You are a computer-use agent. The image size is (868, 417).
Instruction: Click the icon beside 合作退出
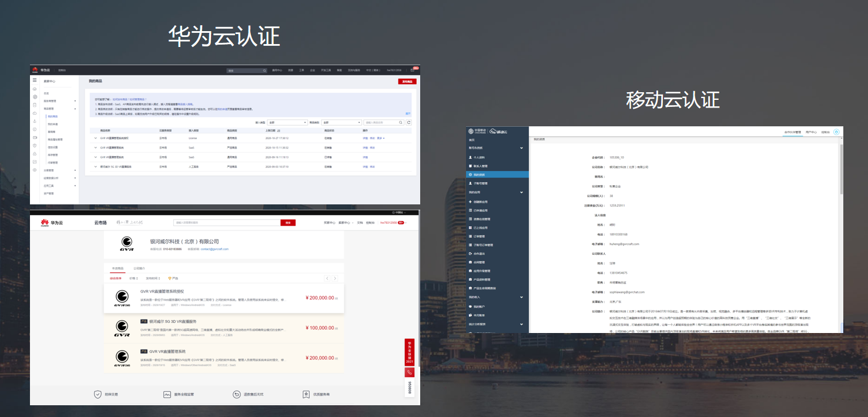470,254
